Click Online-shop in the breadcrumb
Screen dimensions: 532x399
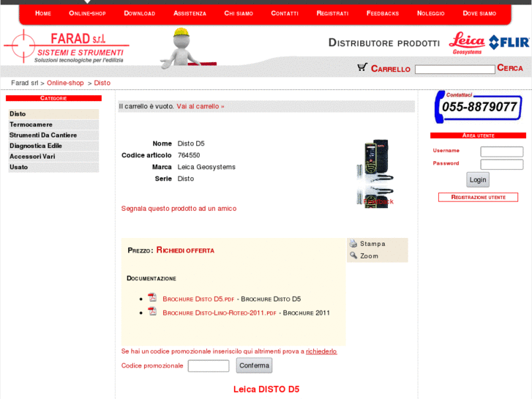pyautogui.click(x=65, y=83)
